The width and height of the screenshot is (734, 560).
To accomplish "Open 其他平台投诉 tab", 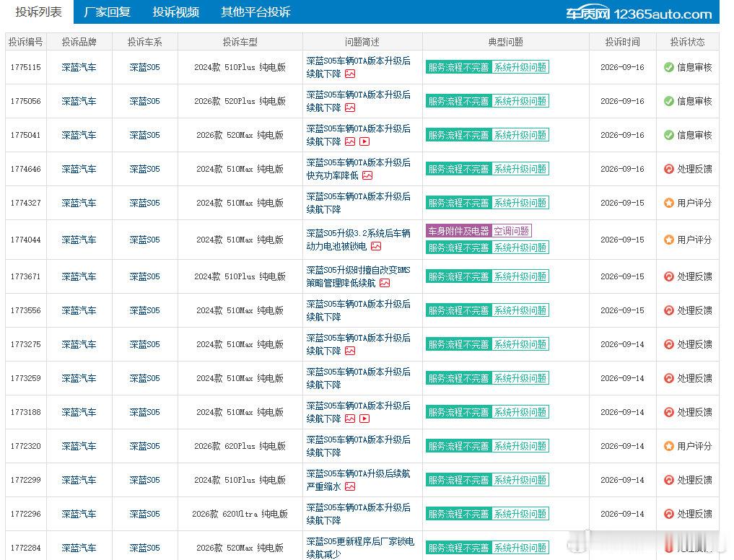I will (x=255, y=12).
